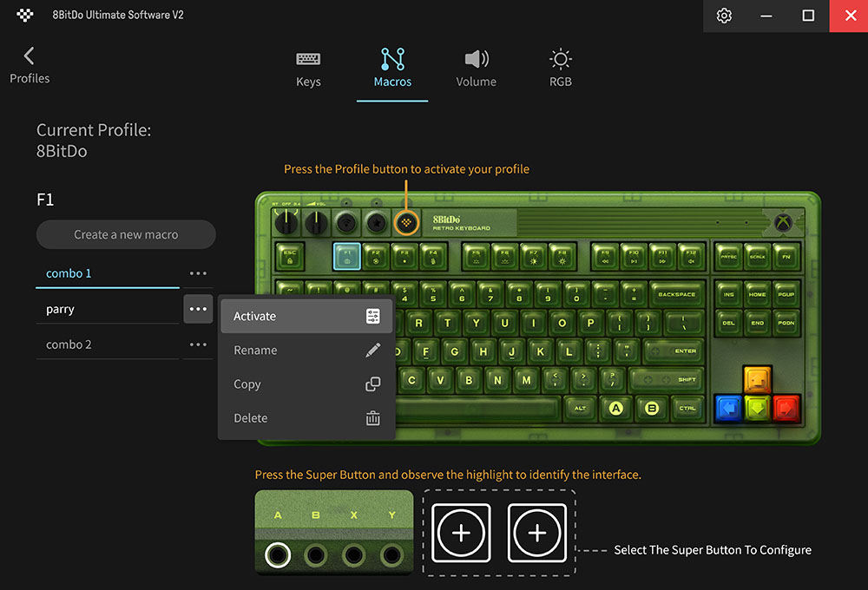
Task: Select the DEL key on keyboard
Action: 728,323
